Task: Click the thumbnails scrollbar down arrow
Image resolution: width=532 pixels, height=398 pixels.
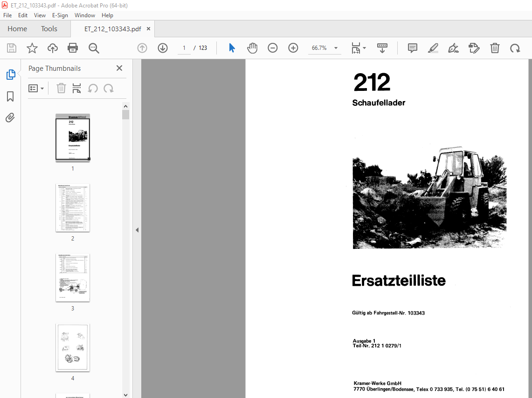Action: 125,395
